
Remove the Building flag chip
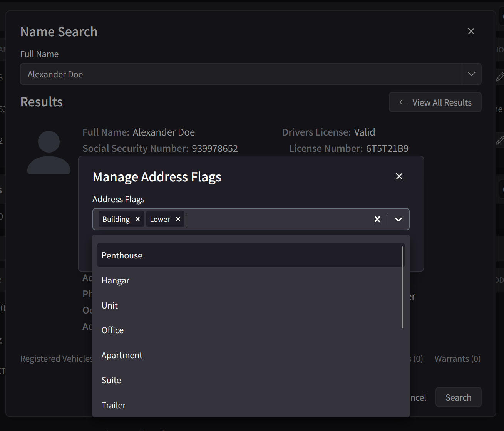tap(137, 219)
